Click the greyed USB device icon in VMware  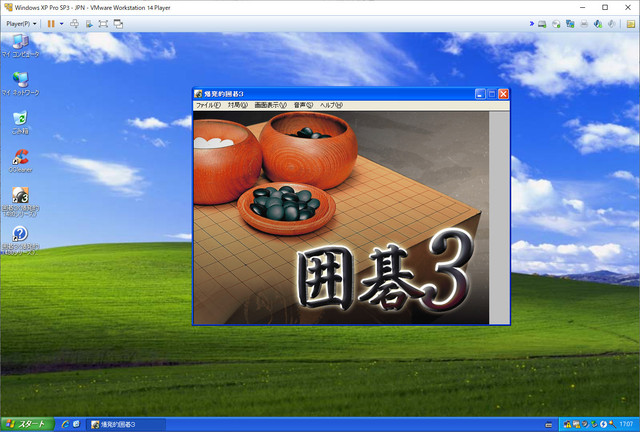click(611, 24)
